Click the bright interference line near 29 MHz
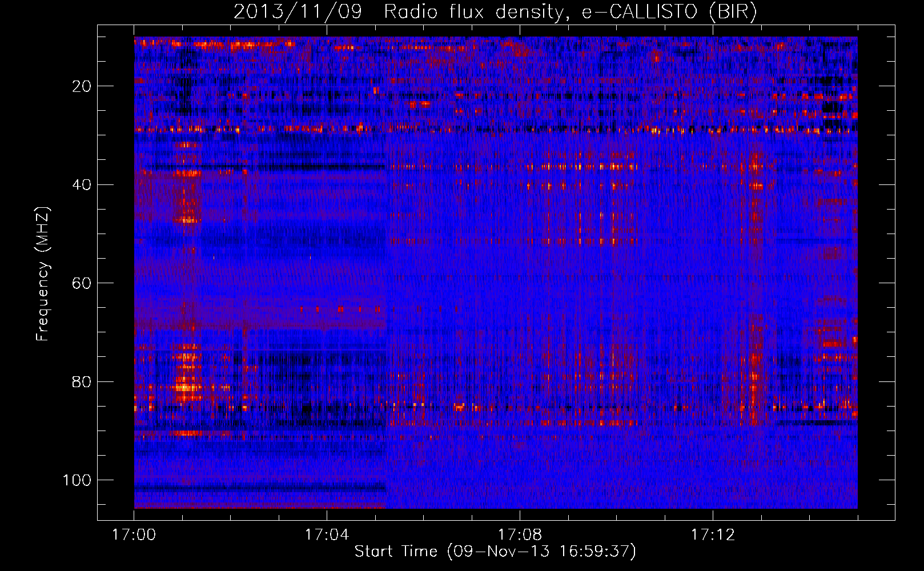924x571 pixels. [x=496, y=130]
